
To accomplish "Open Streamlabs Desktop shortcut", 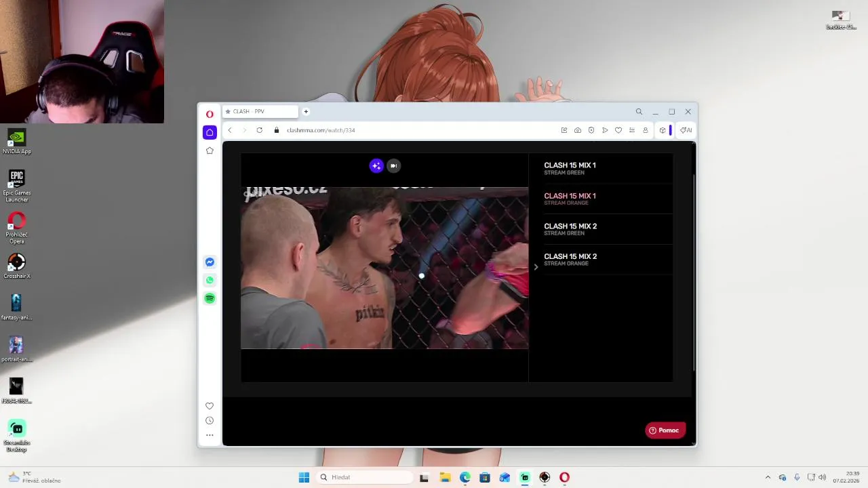I will coord(16,435).
